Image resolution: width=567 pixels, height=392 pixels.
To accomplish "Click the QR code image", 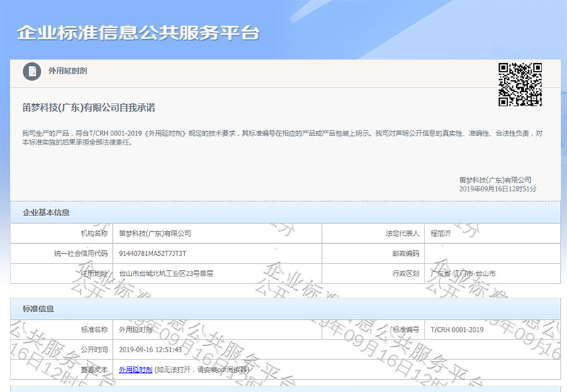I will coord(520,84).
